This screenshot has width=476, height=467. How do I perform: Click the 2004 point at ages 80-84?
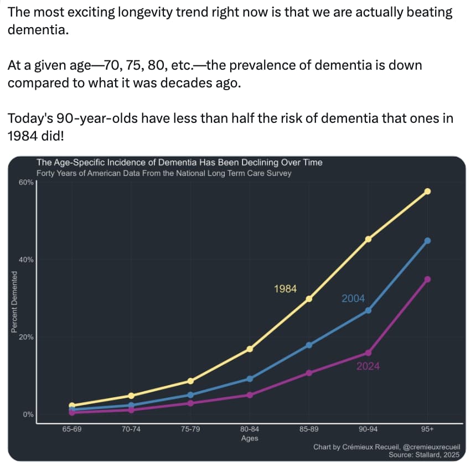pyautogui.click(x=250, y=378)
